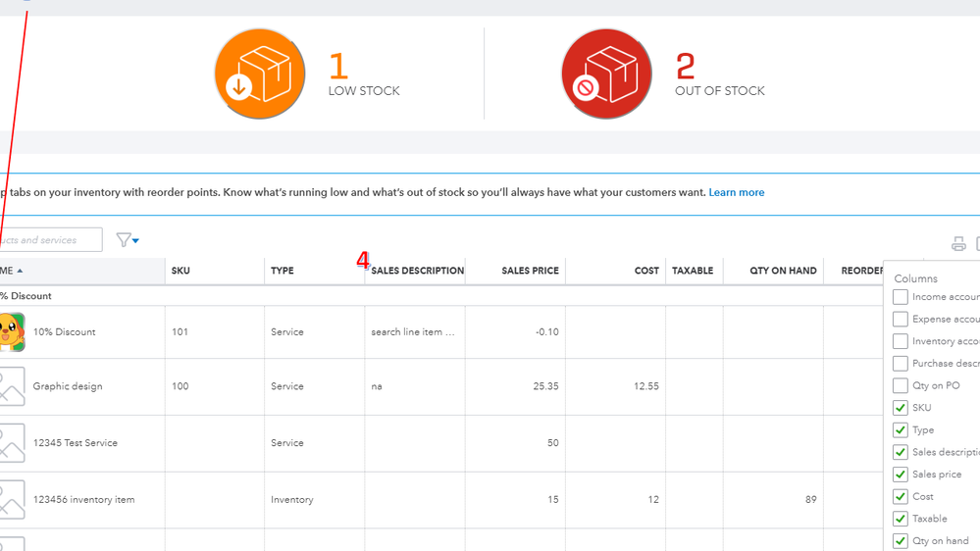
Task: Sort by the Type column header
Action: coord(283,271)
